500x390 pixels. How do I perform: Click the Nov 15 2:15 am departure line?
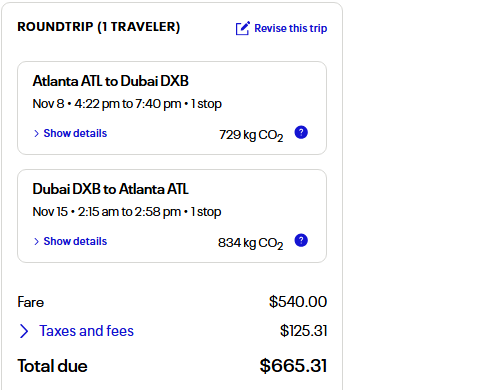127,212
